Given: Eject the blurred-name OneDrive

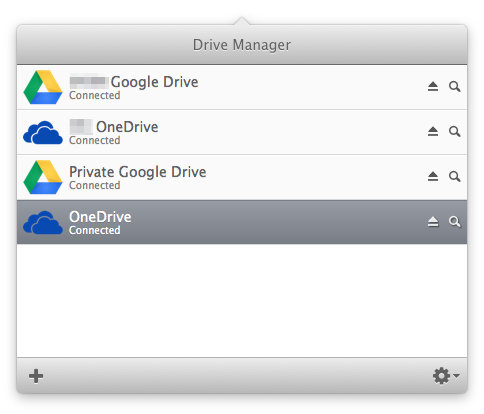Looking at the screenshot, I should 433,131.
